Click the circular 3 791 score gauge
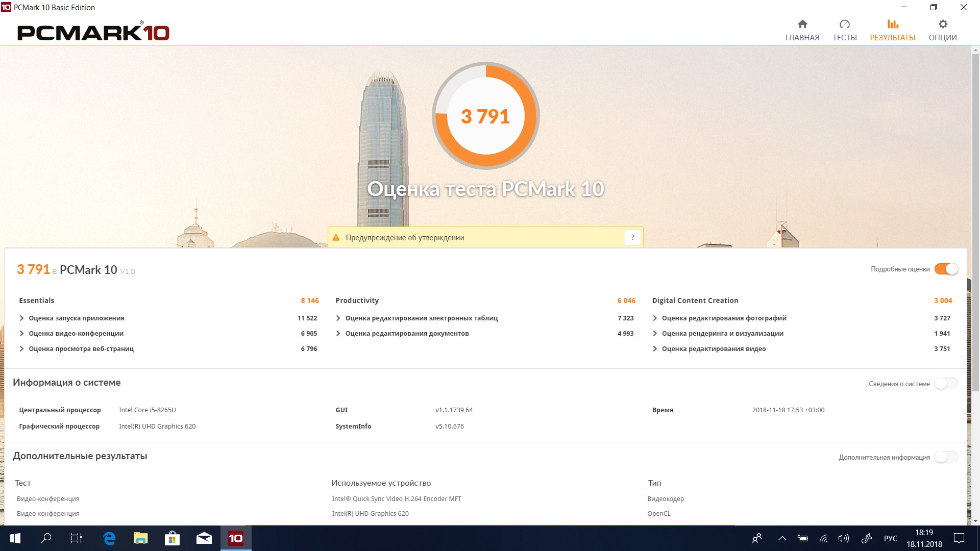 [x=485, y=116]
